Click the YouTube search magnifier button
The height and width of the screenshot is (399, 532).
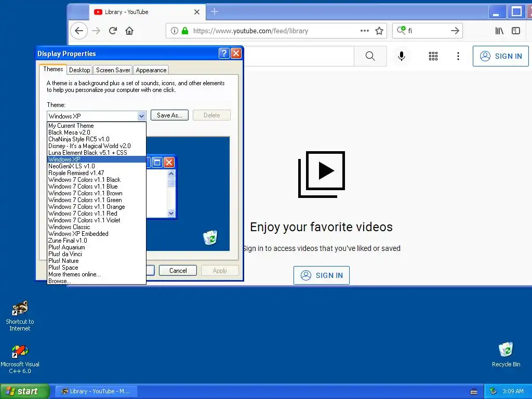click(x=370, y=56)
